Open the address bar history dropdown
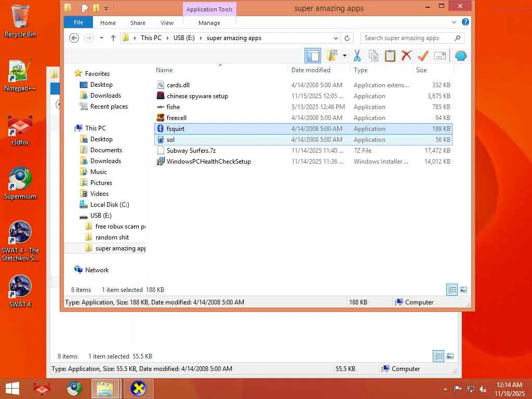The height and width of the screenshot is (399, 532). [x=335, y=38]
